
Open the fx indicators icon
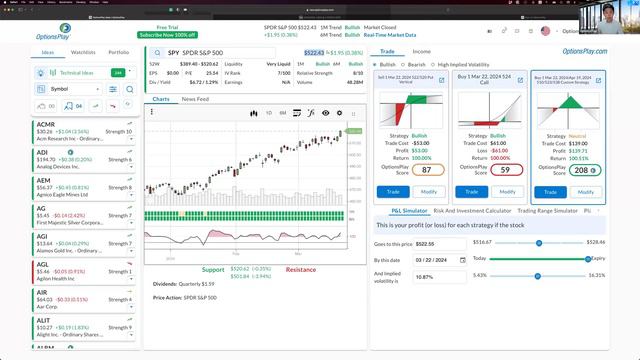[311, 113]
